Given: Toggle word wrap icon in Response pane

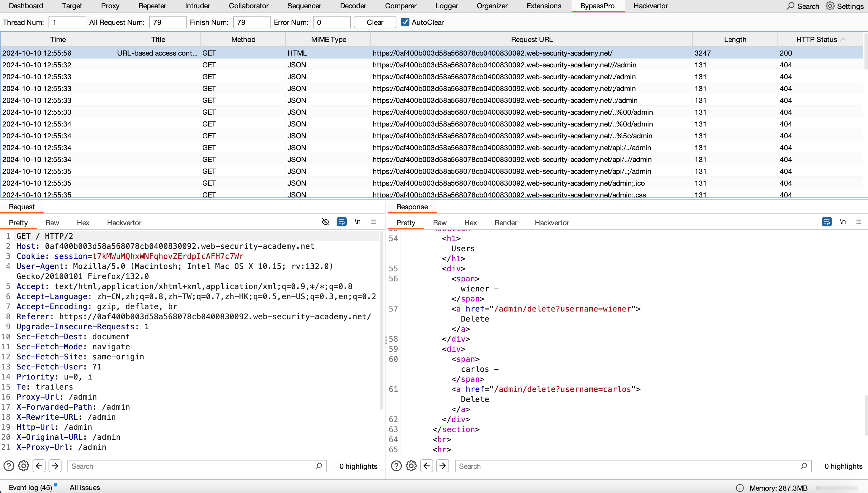Looking at the screenshot, I should tap(827, 222).
